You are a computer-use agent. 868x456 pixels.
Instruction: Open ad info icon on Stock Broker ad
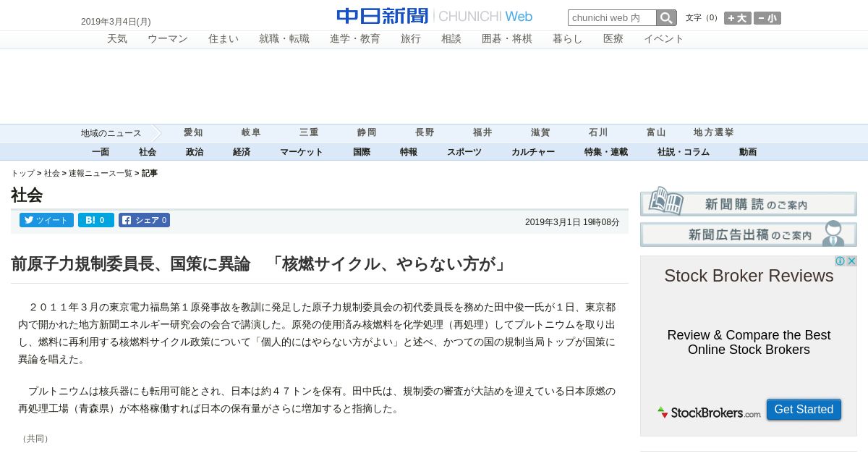click(840, 261)
